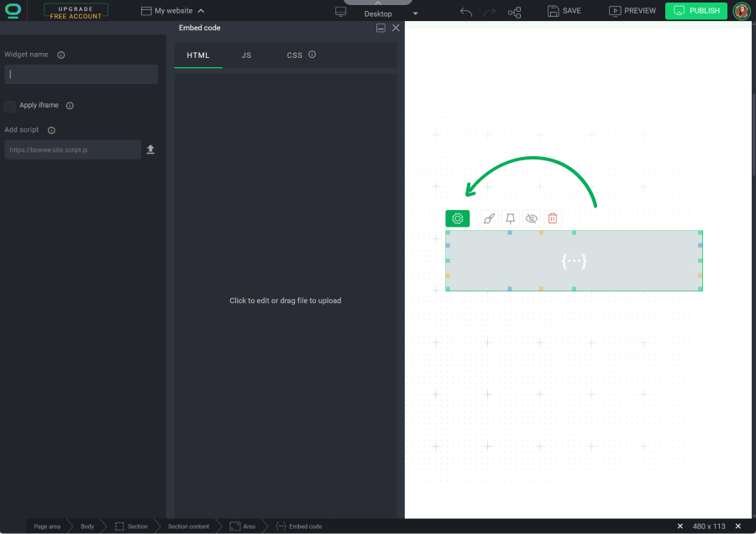Image resolution: width=756 pixels, height=534 pixels.
Task: Click the undo arrow
Action: tap(465, 12)
